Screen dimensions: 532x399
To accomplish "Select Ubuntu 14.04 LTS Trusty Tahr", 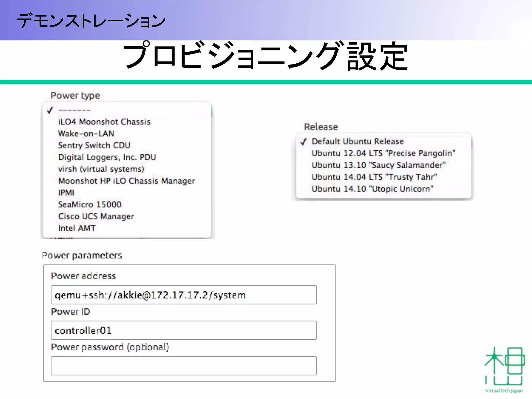I will pos(384,177).
